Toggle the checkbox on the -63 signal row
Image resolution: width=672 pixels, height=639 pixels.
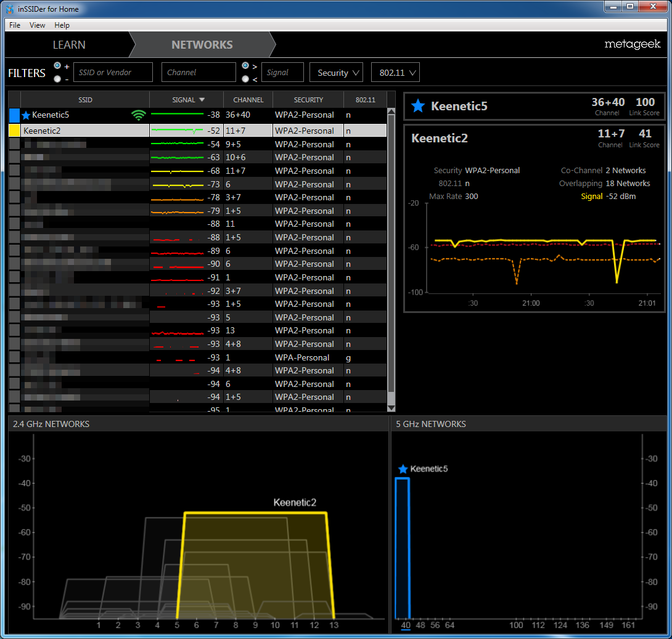pos(15,157)
